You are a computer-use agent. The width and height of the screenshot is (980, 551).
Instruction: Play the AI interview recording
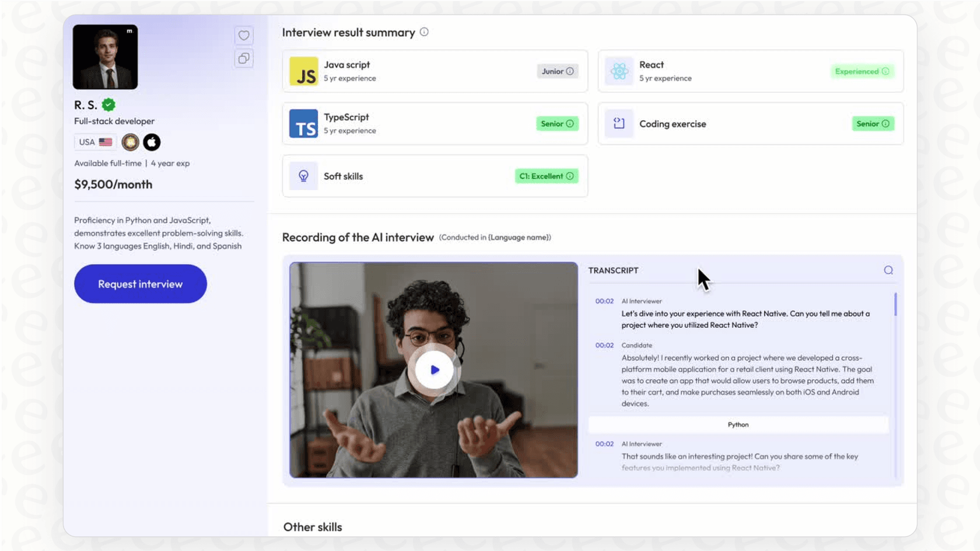[434, 370]
